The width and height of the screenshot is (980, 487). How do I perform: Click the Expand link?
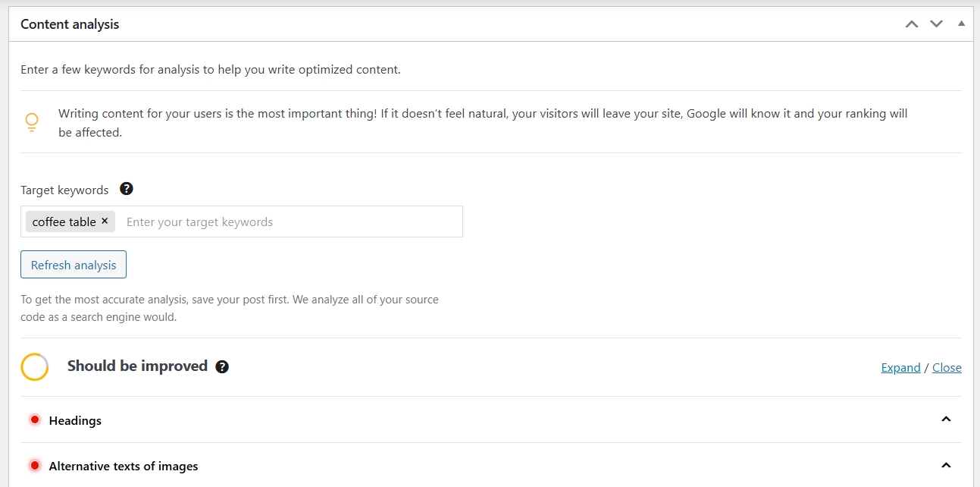pos(900,368)
